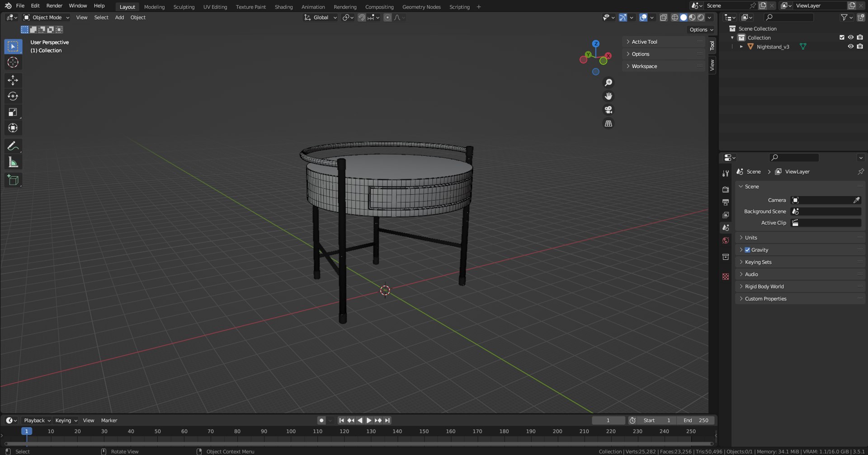Switch orthographic/perspective view grid icon
This screenshot has width=868, height=455.
(x=609, y=123)
